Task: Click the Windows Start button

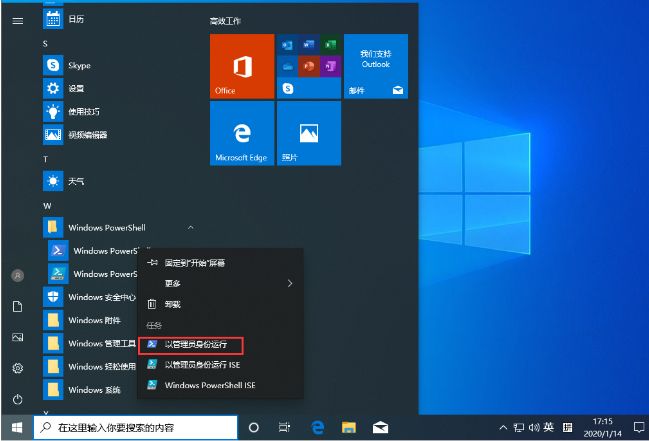Action: (17, 427)
